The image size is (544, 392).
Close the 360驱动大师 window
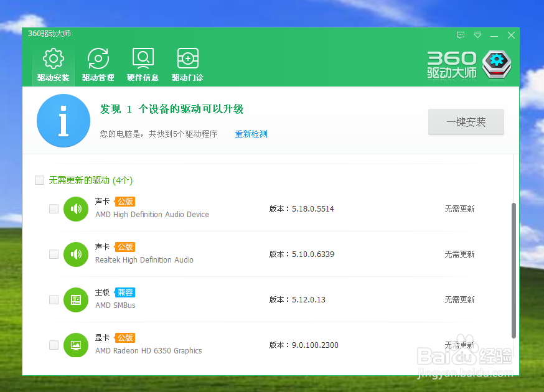coord(511,35)
